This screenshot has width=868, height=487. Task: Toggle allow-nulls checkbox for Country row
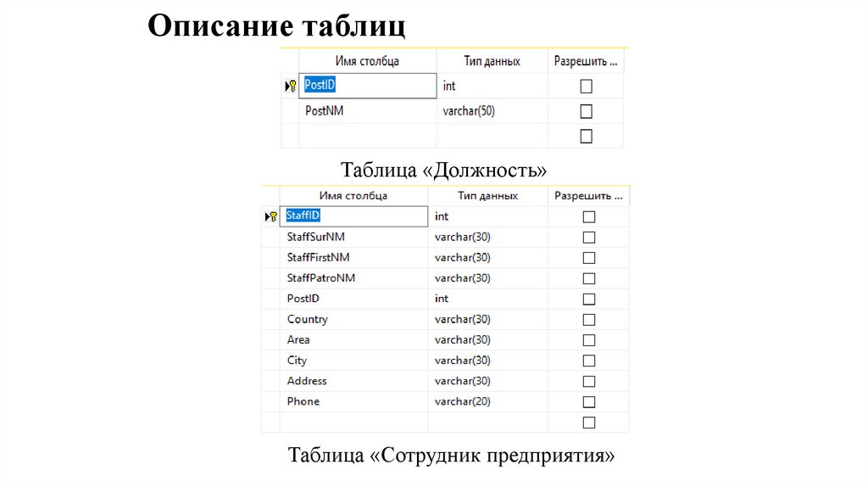click(x=589, y=320)
